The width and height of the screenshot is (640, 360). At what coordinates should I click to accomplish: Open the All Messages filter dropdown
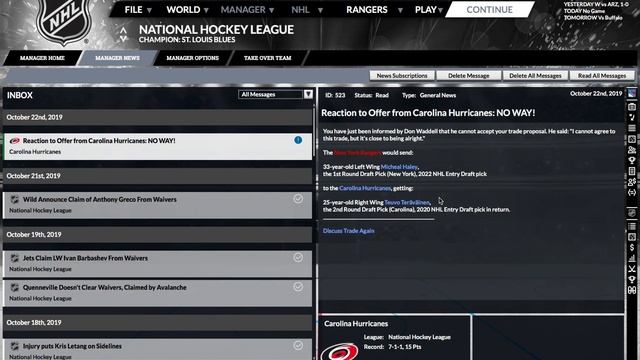point(276,94)
